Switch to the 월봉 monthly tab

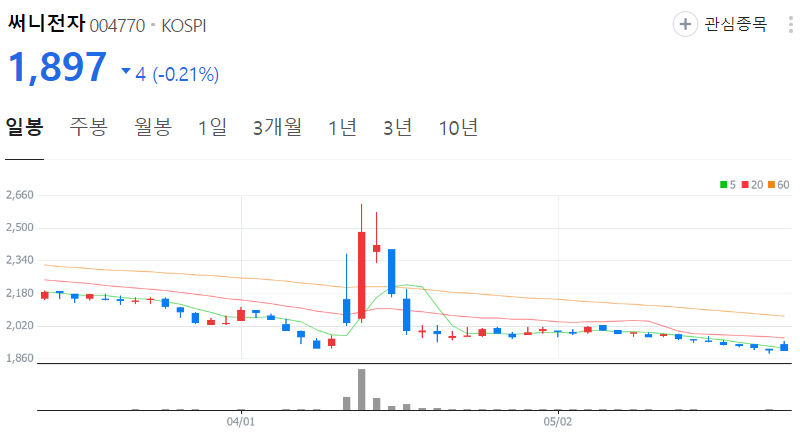153,127
